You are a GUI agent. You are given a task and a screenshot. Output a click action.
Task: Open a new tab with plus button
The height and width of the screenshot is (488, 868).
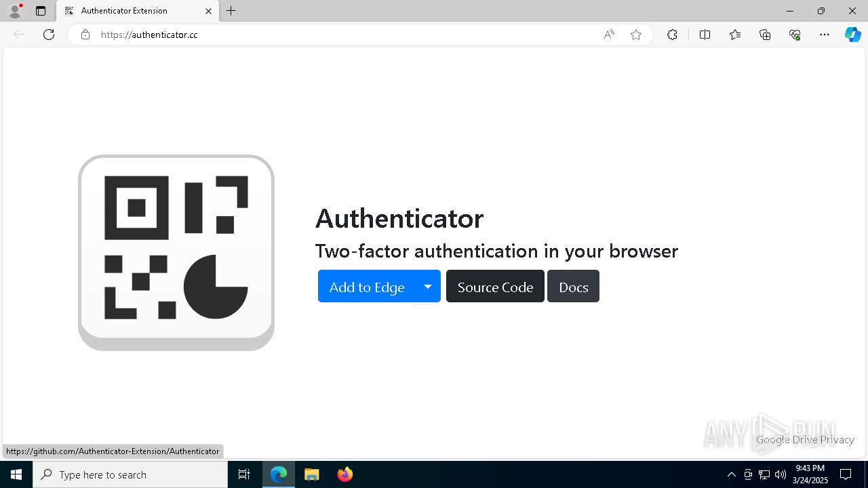pos(231,11)
